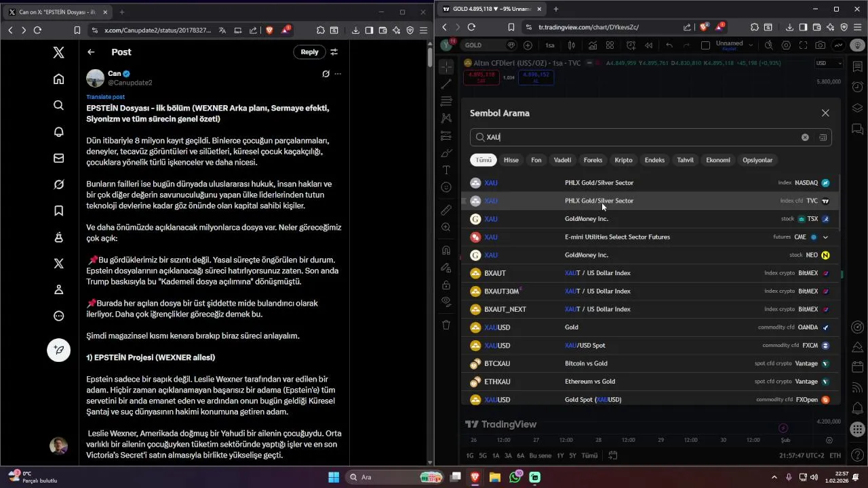The height and width of the screenshot is (488, 868).
Task: Select the text annotation tool
Action: (x=446, y=170)
